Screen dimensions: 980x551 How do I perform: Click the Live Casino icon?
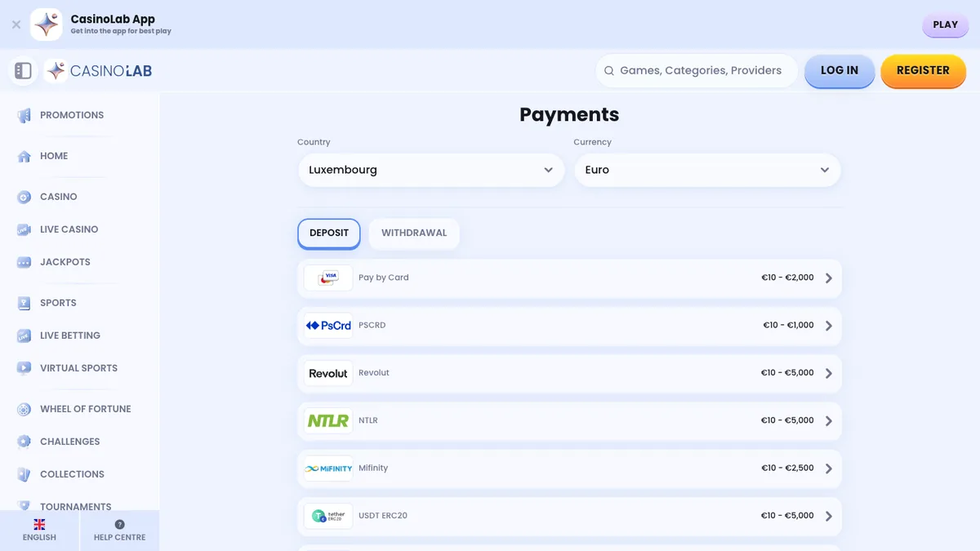pos(24,229)
